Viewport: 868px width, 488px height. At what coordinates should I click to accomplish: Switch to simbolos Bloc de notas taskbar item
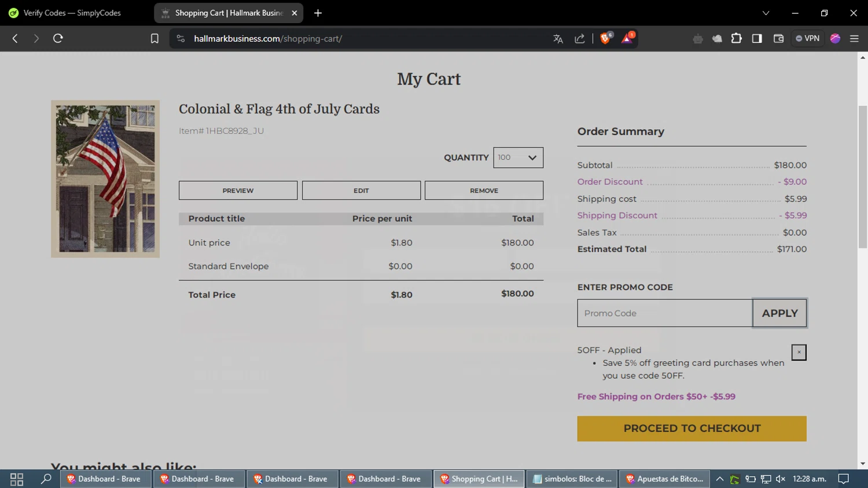[x=572, y=479]
